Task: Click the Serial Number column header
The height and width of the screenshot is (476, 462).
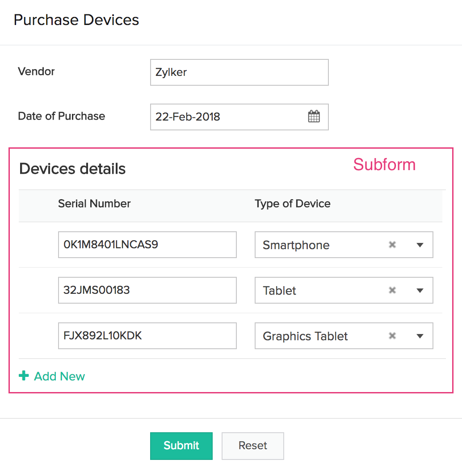Action: [94, 204]
